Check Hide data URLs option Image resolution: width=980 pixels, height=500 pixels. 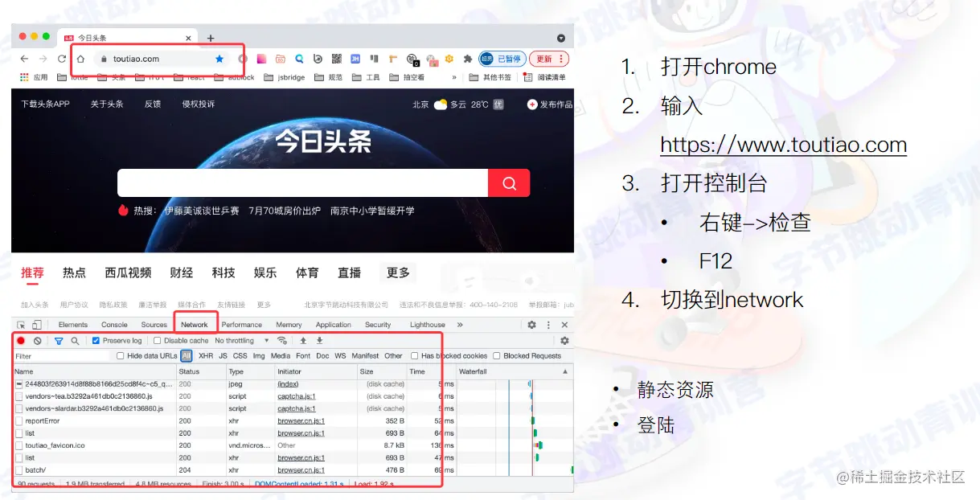121,356
